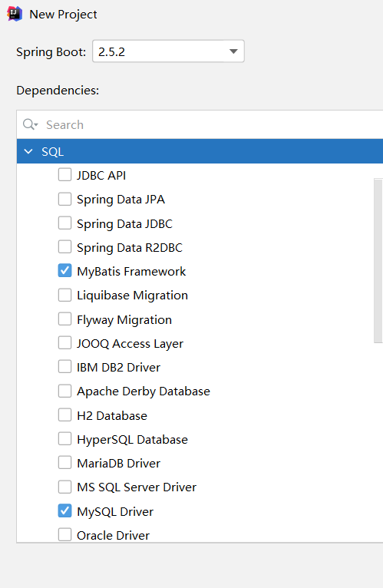The image size is (383, 588).
Task: Click the IntelliJ IDEA logo icon
Action: click(x=15, y=14)
